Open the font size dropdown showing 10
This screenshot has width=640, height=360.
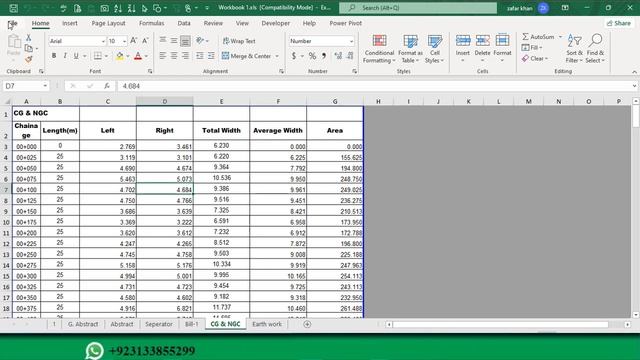[124, 41]
